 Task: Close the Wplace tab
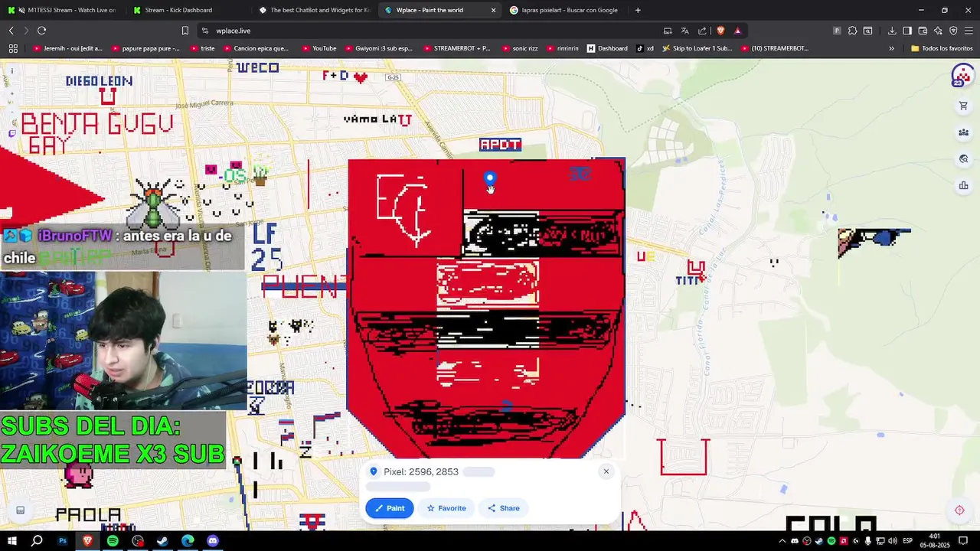[x=493, y=10]
